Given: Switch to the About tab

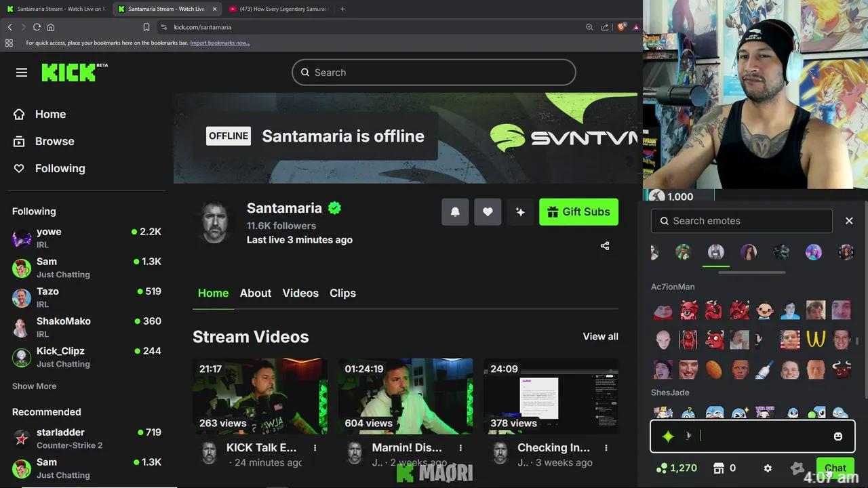Looking at the screenshot, I should pos(256,293).
